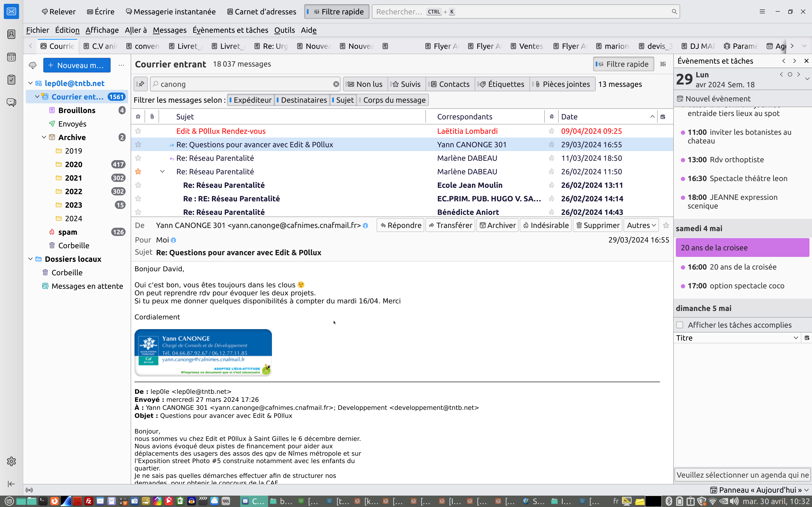812x507 pixels.
Task: Pin the quick filter bar
Action: pos(141,84)
